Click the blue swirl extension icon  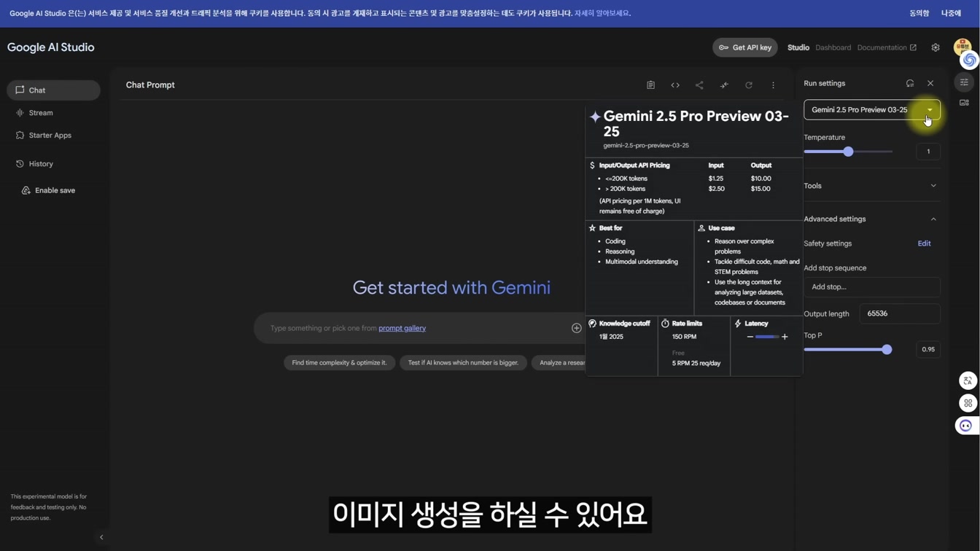click(969, 60)
